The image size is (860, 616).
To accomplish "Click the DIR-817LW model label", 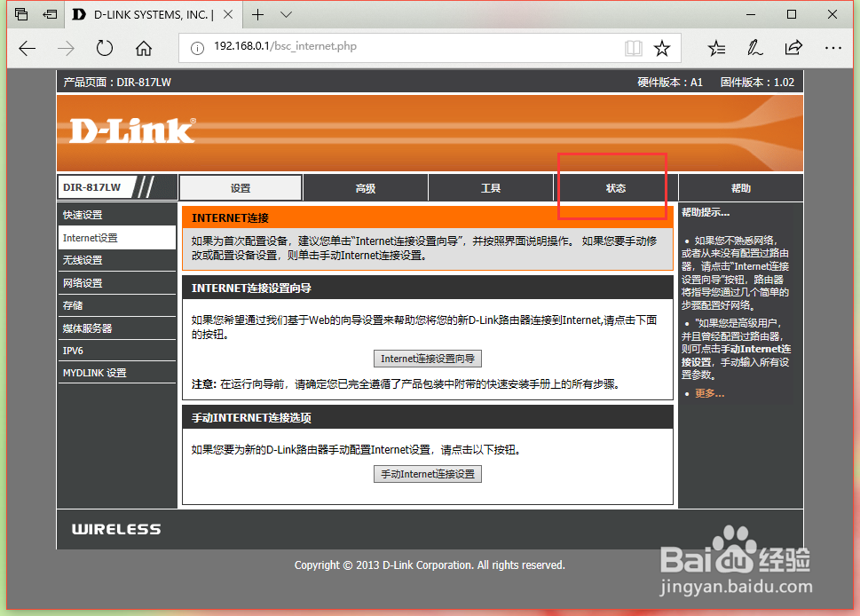I will pyautogui.click(x=91, y=187).
